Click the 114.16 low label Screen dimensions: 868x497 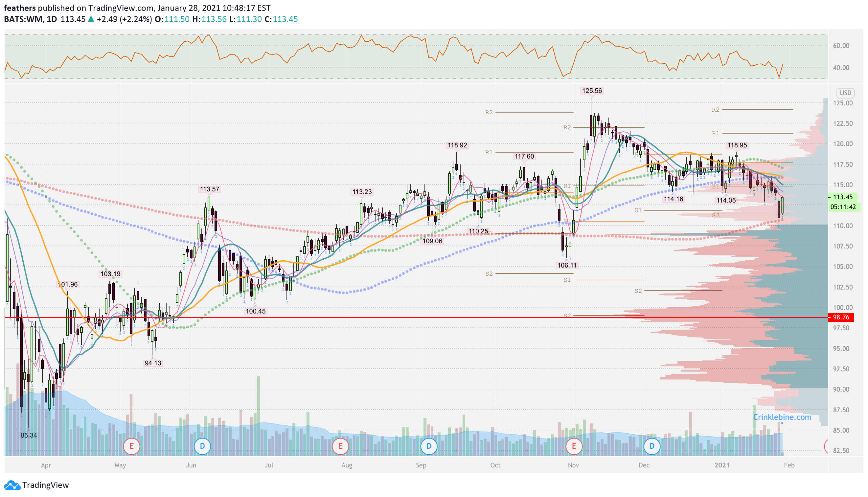[x=674, y=199]
